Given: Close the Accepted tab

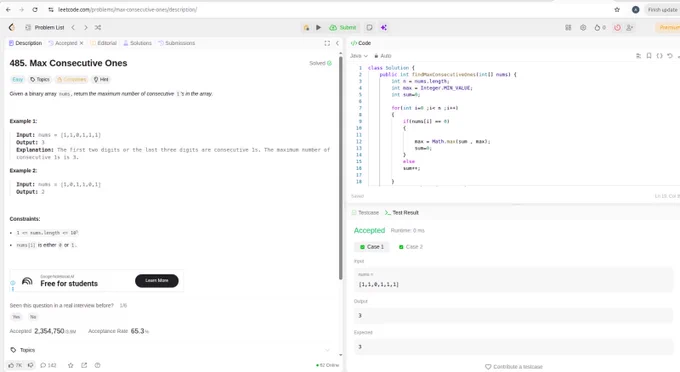Looking at the screenshot, I should 81,43.
